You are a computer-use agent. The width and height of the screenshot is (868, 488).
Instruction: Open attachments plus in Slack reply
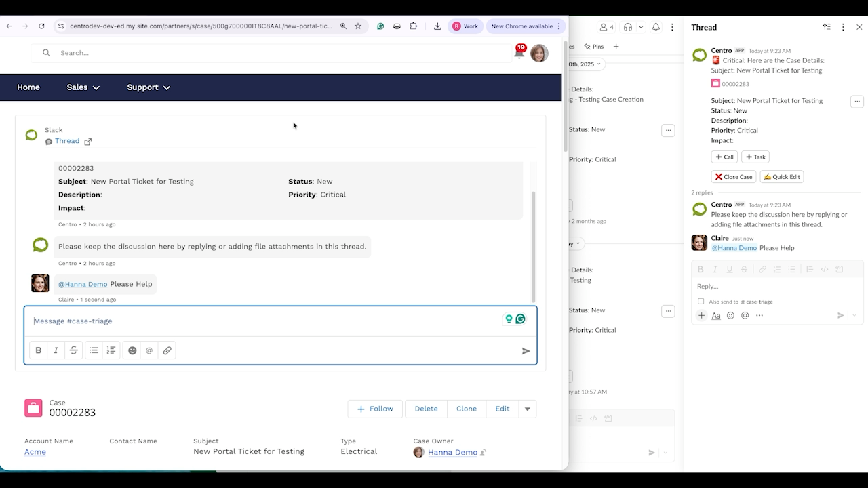click(702, 315)
